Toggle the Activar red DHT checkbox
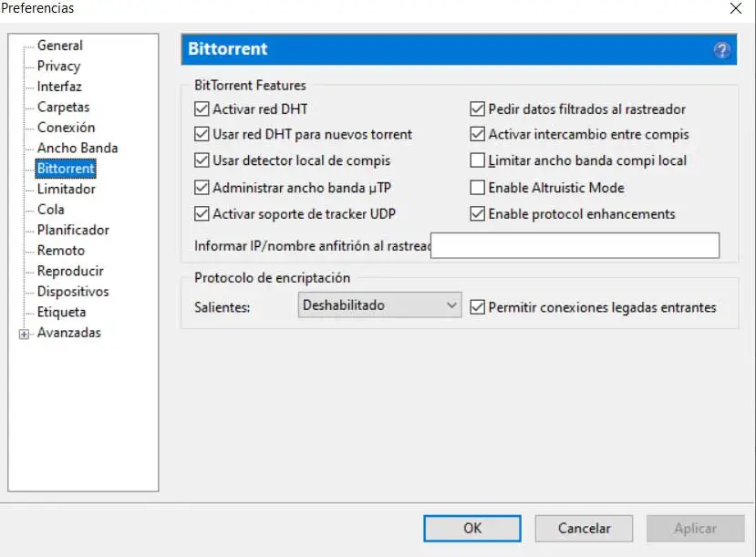Image resolution: width=756 pixels, height=557 pixels. pos(202,109)
